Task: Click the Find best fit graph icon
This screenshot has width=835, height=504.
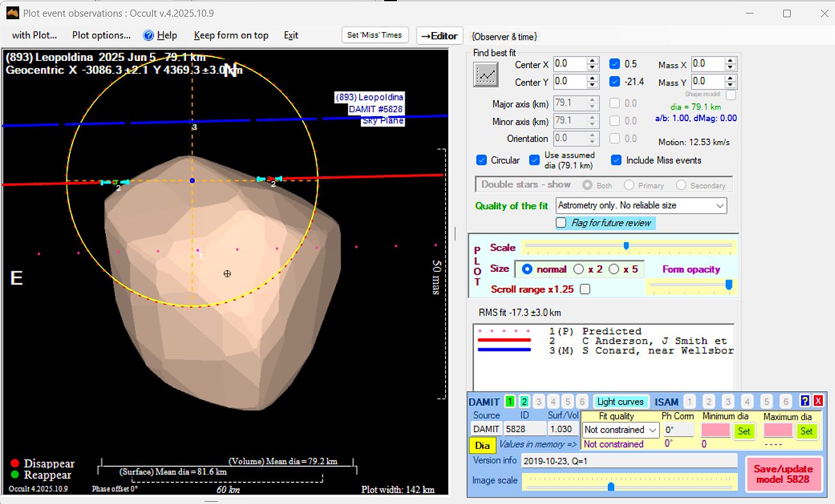Action: pos(485,74)
